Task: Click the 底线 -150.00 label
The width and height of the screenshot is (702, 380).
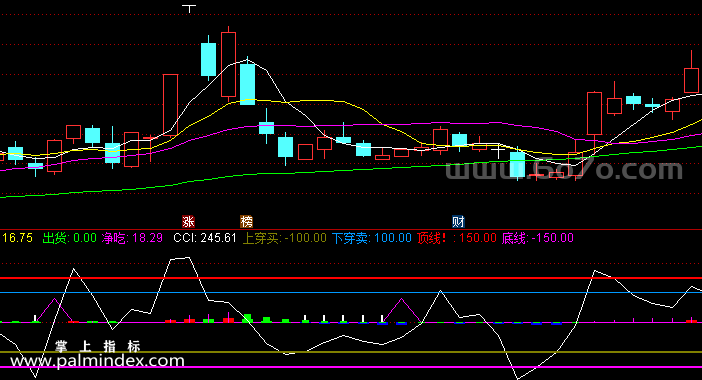Action: (537, 238)
